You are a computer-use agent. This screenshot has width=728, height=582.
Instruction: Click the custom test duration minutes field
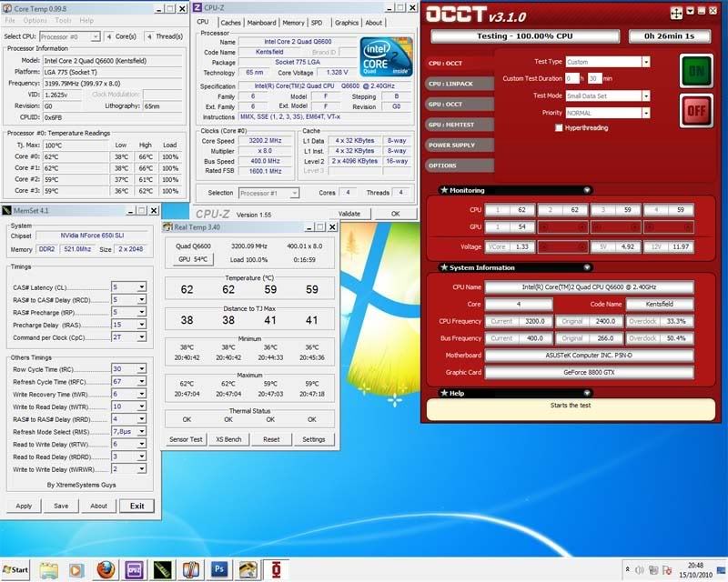[x=593, y=79]
